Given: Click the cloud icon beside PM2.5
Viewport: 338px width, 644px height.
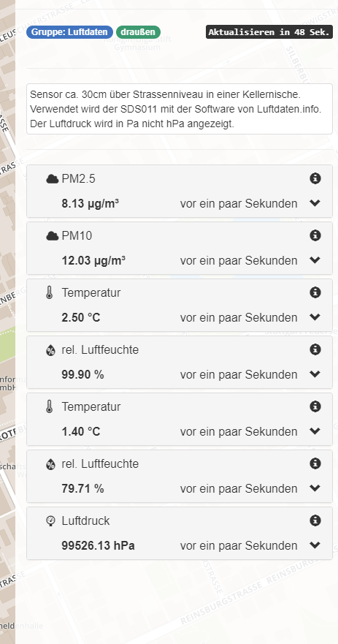Looking at the screenshot, I should click(x=52, y=178).
